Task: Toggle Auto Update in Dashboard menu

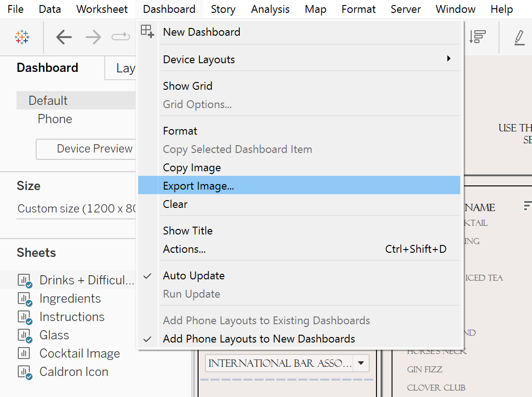Action: [193, 276]
